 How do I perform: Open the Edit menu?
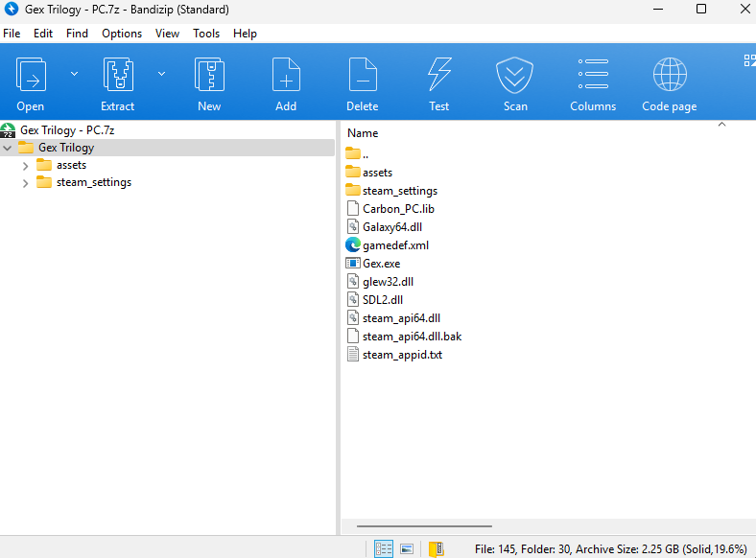(43, 34)
